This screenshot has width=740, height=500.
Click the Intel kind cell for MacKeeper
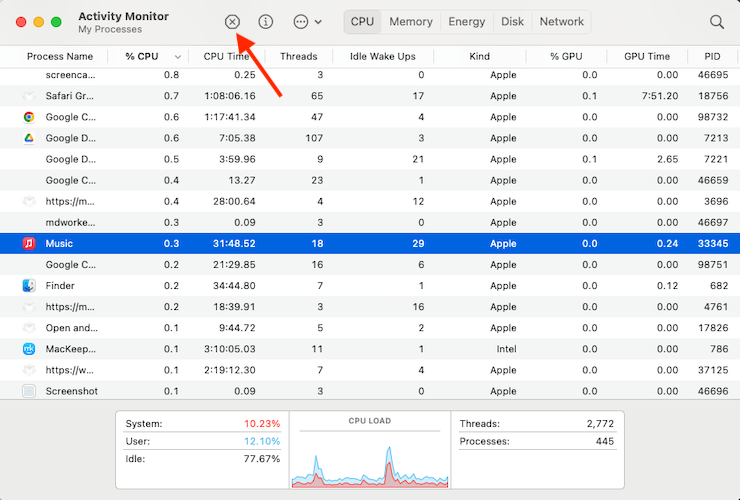pyautogui.click(x=506, y=349)
